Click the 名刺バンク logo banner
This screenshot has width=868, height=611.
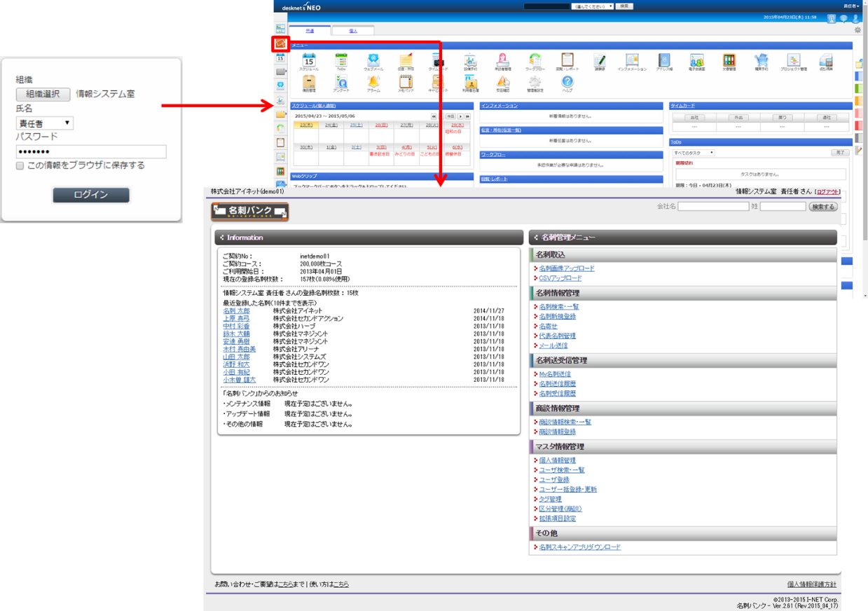point(250,212)
